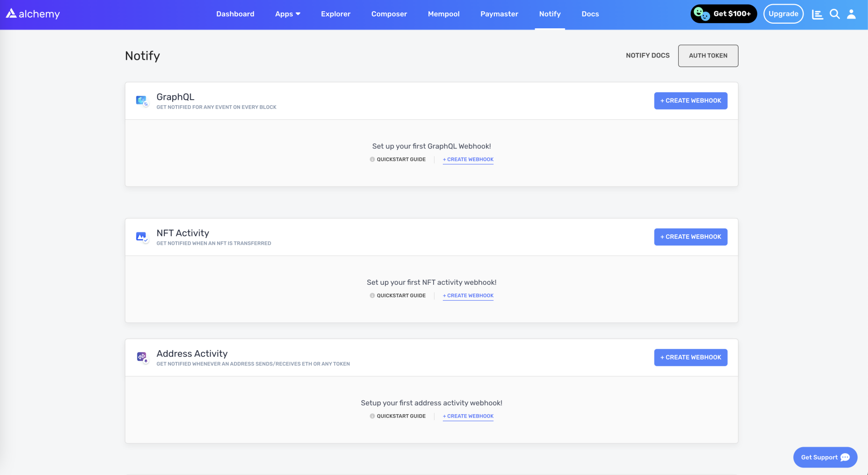Create a webhook from NFT Activity header

point(691,237)
